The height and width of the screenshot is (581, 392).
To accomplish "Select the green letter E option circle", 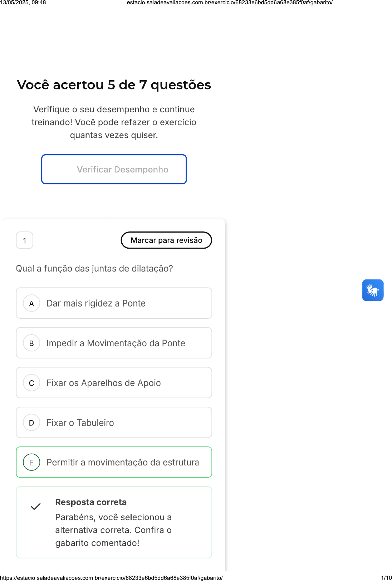I will 31,462.
